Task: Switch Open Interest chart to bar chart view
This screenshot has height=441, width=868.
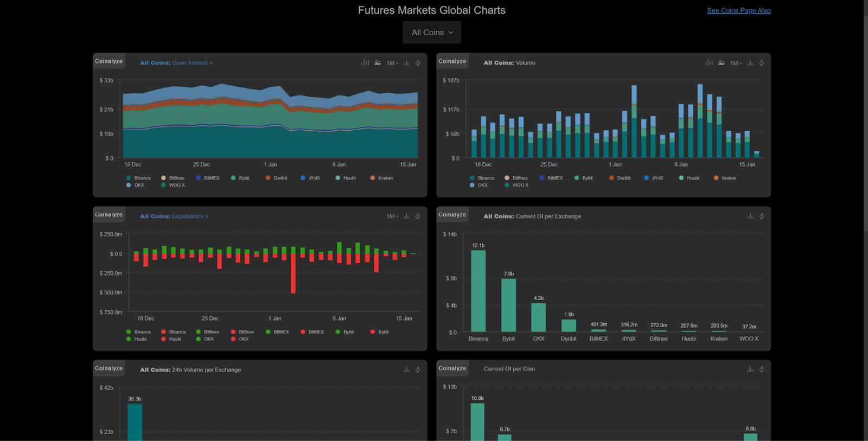Action: click(x=365, y=63)
